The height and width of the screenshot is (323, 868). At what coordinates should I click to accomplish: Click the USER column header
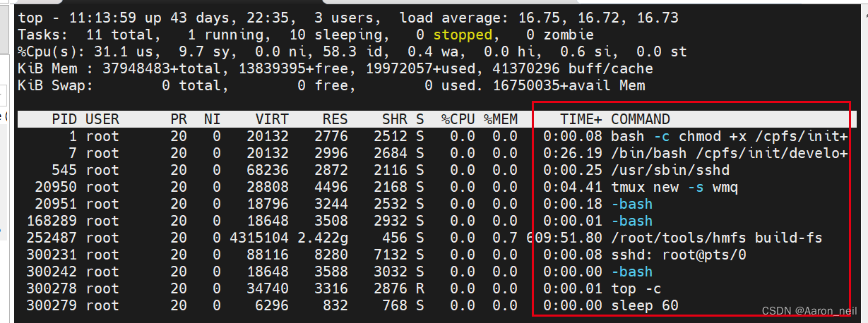(x=102, y=119)
